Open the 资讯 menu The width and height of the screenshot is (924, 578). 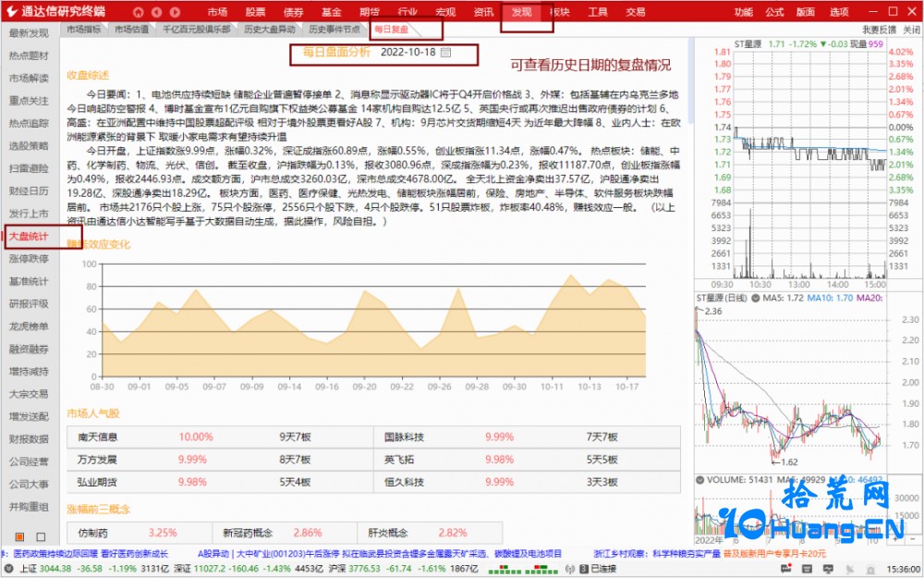[x=483, y=12]
